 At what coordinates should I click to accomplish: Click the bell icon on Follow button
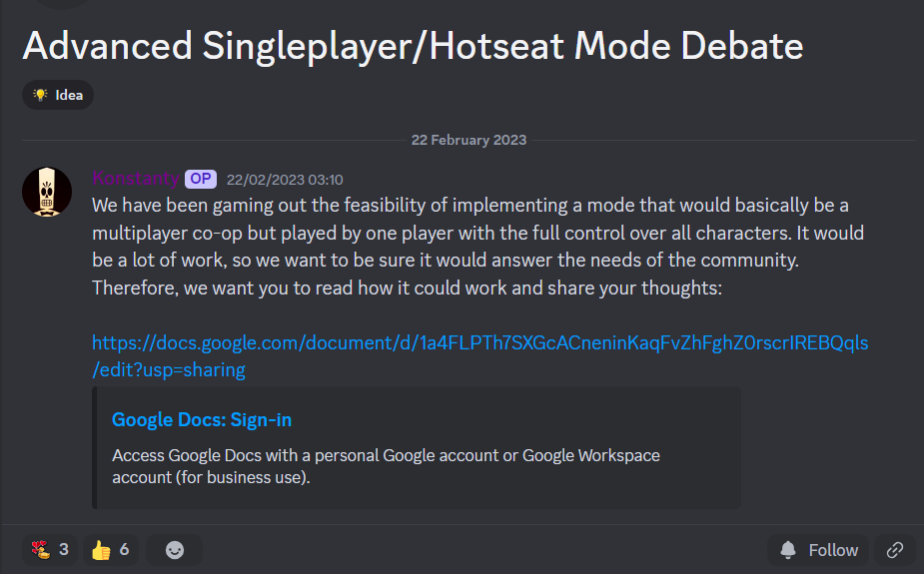point(788,550)
